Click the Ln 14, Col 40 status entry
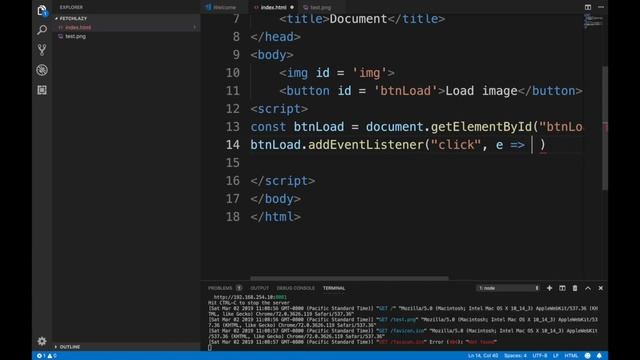Screen dimensions: 640x360 [x=483, y=356]
